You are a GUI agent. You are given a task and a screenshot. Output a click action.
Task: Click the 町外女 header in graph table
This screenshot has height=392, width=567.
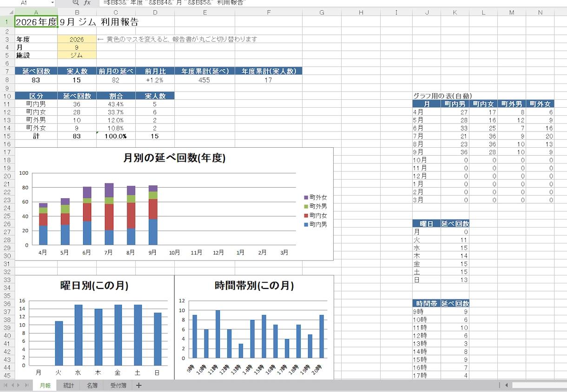tap(540, 104)
